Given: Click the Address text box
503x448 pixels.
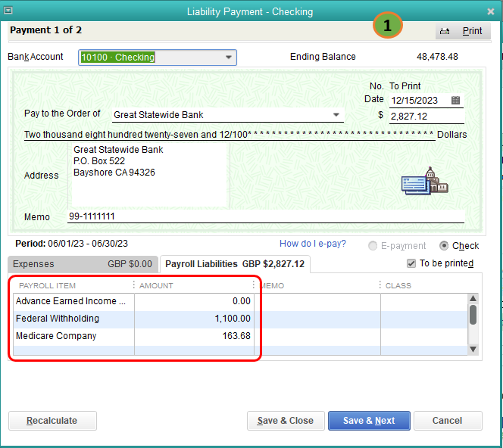Looking at the screenshot, I should point(148,176).
